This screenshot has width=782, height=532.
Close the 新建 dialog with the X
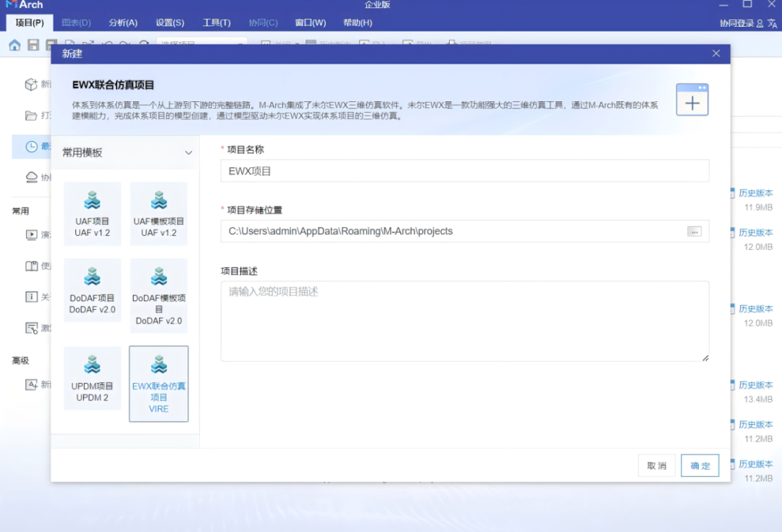715,54
